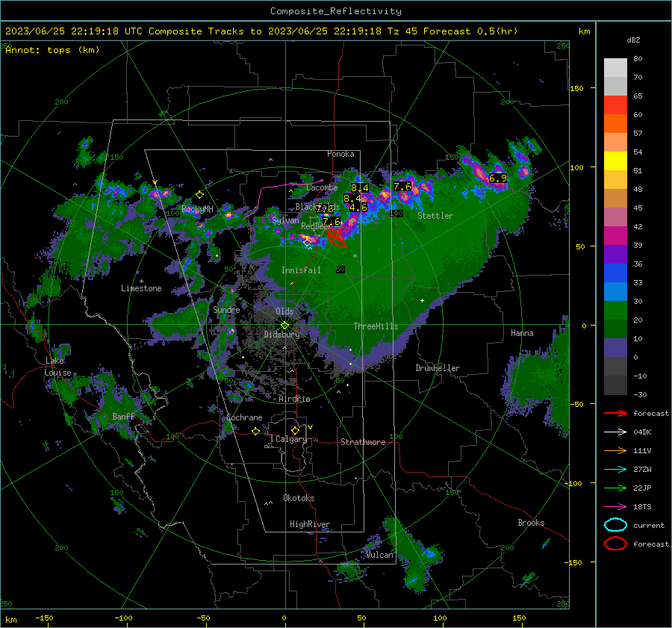
Task: Click the 80 dBZ scale value
Action: [638, 59]
